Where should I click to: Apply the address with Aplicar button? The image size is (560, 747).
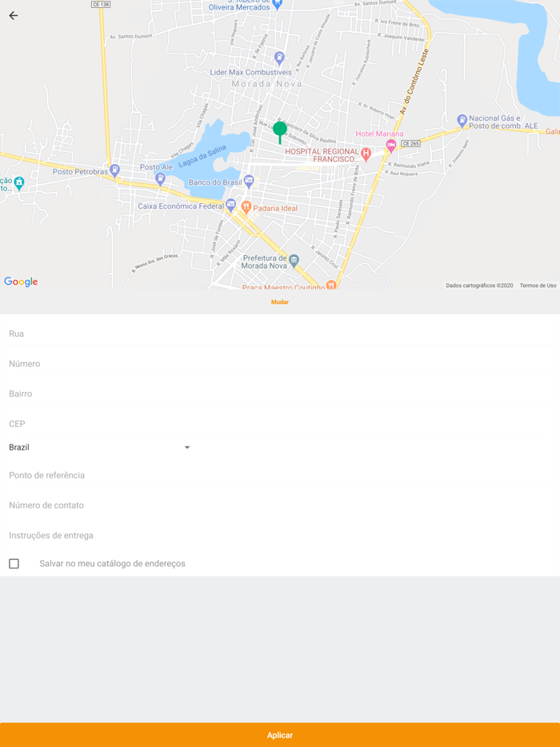[280, 735]
